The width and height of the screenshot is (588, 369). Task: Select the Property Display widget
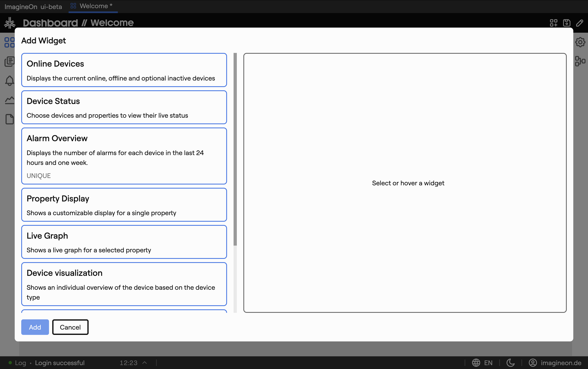click(x=124, y=205)
